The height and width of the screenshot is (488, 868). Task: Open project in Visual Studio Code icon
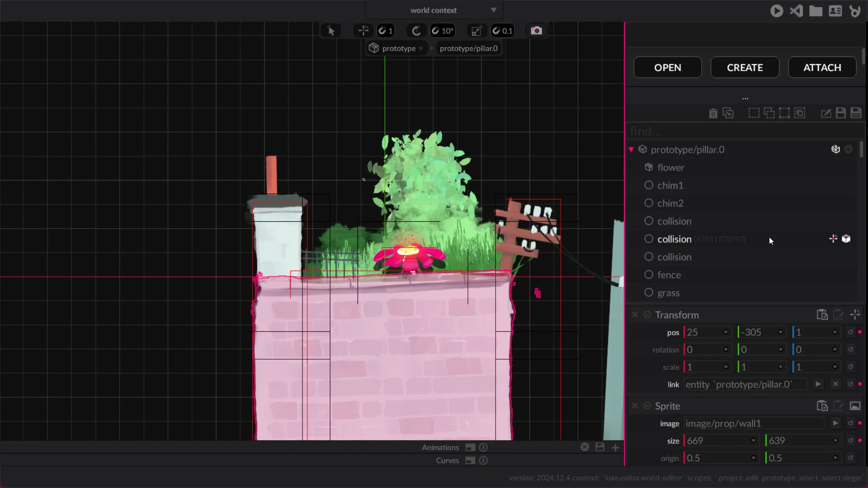tap(796, 11)
